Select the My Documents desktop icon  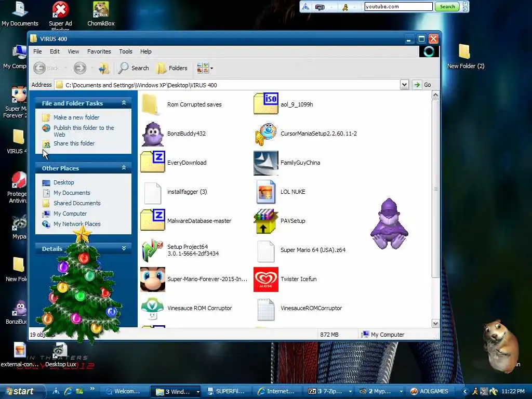tap(20, 14)
